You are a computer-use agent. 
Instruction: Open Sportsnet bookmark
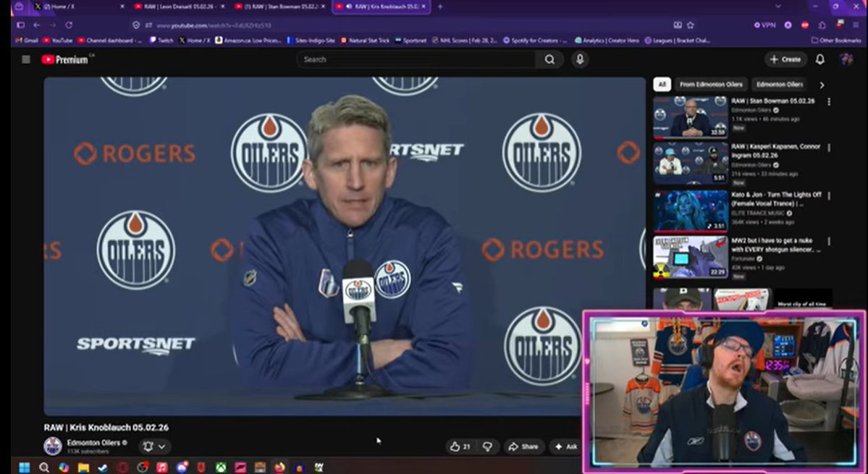point(410,41)
